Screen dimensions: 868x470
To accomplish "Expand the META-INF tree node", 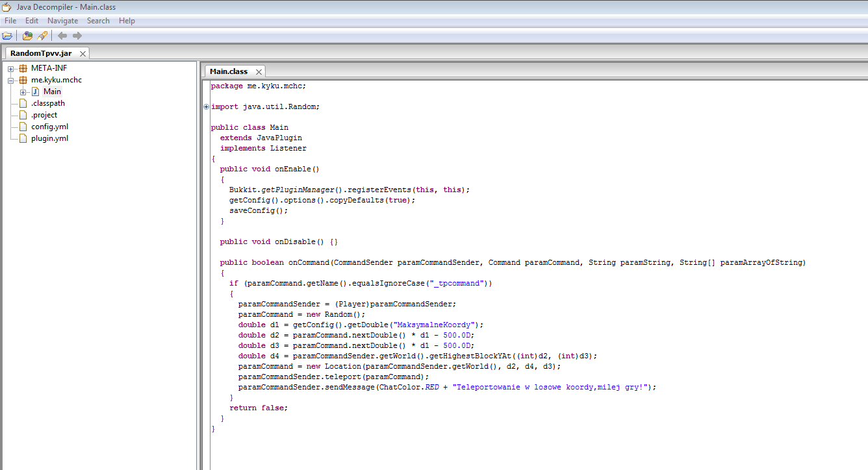I will coord(11,68).
